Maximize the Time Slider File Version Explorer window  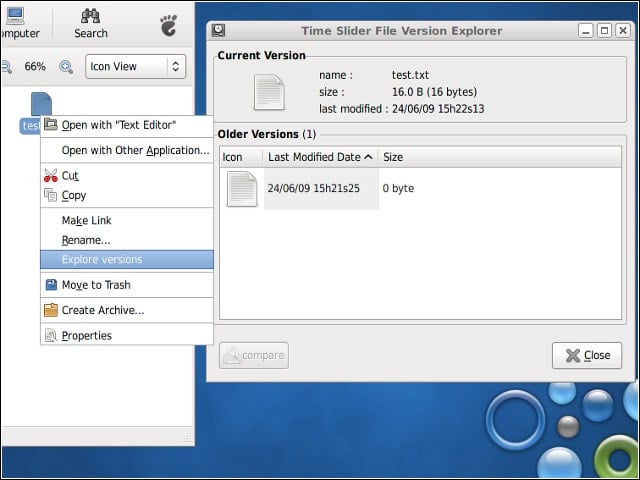coord(604,31)
